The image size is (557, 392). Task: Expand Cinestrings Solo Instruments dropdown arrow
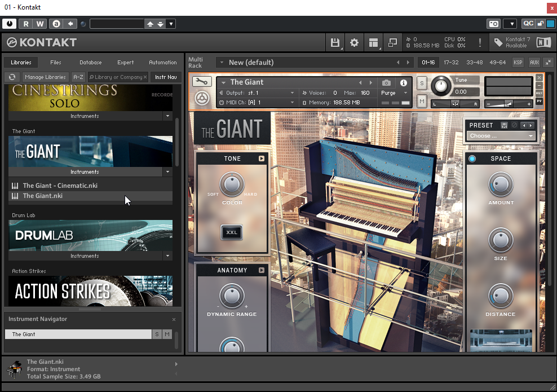[x=167, y=116]
